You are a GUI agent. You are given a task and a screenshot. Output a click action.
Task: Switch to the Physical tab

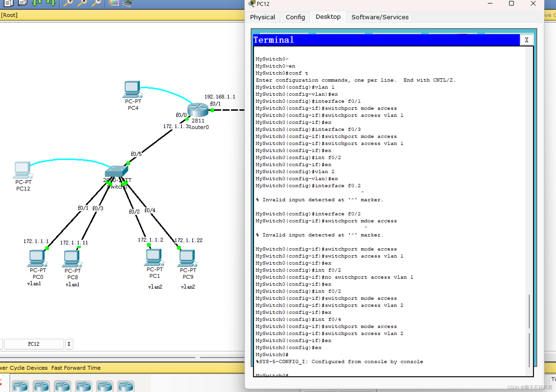click(262, 17)
